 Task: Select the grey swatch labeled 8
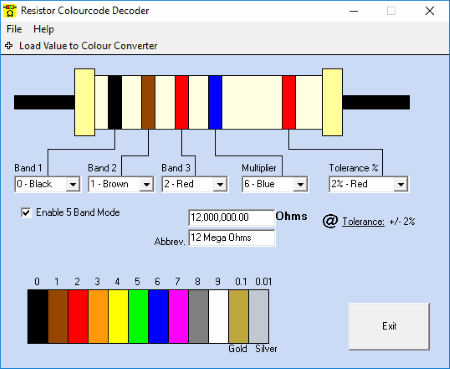click(199, 316)
